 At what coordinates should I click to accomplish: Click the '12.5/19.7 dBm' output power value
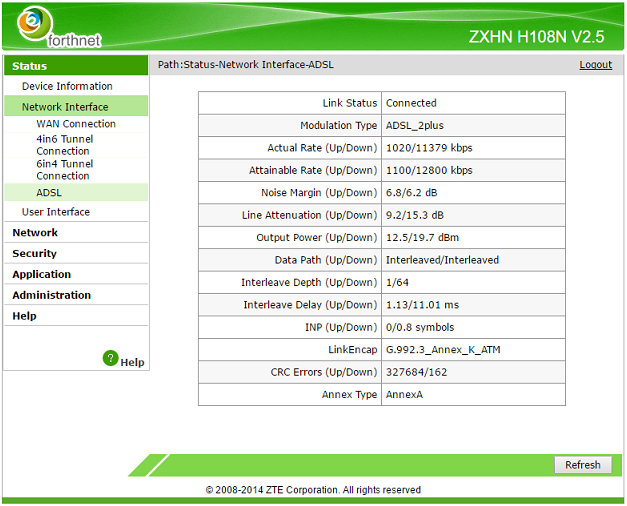point(422,237)
